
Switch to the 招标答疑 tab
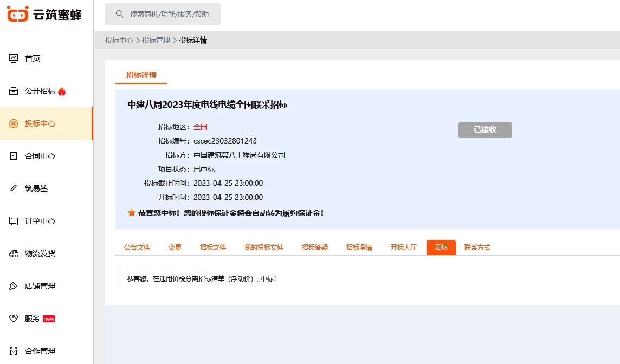point(315,248)
